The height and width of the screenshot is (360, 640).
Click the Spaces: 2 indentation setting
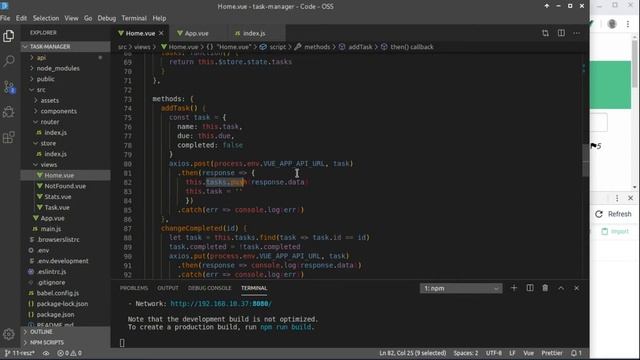pos(466,353)
